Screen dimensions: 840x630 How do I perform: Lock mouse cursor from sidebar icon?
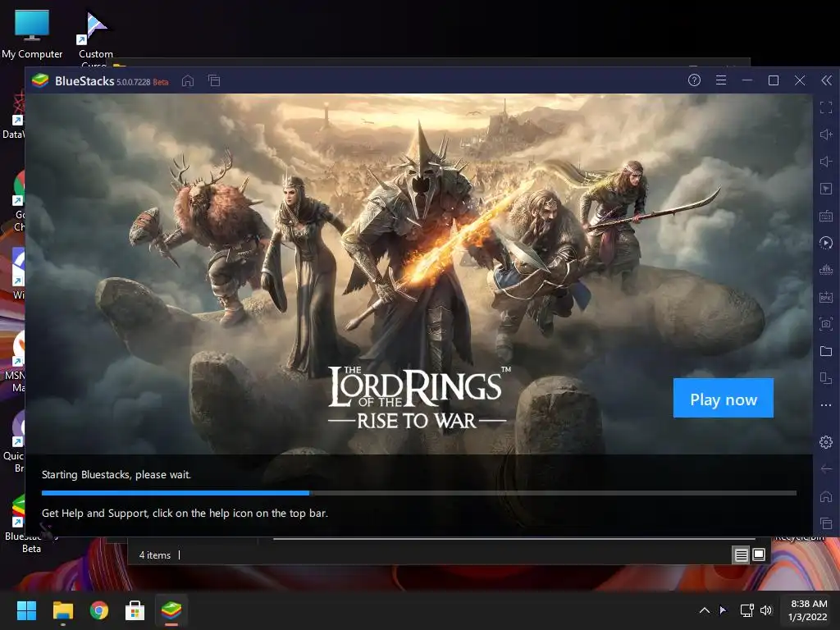coord(826,189)
